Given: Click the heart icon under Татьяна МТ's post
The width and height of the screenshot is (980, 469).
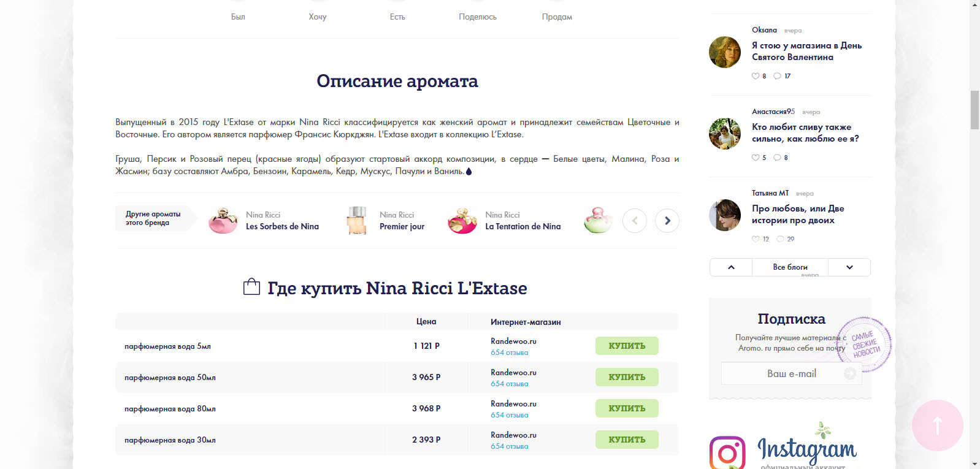Looking at the screenshot, I should coord(756,239).
